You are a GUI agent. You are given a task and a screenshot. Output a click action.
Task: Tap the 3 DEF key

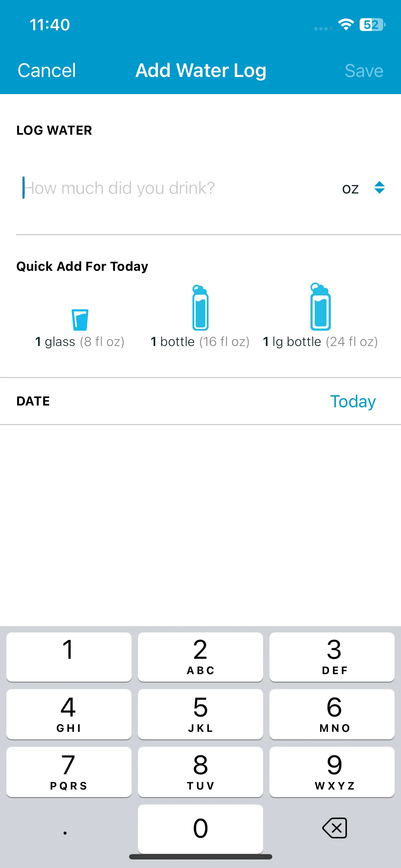(332, 657)
